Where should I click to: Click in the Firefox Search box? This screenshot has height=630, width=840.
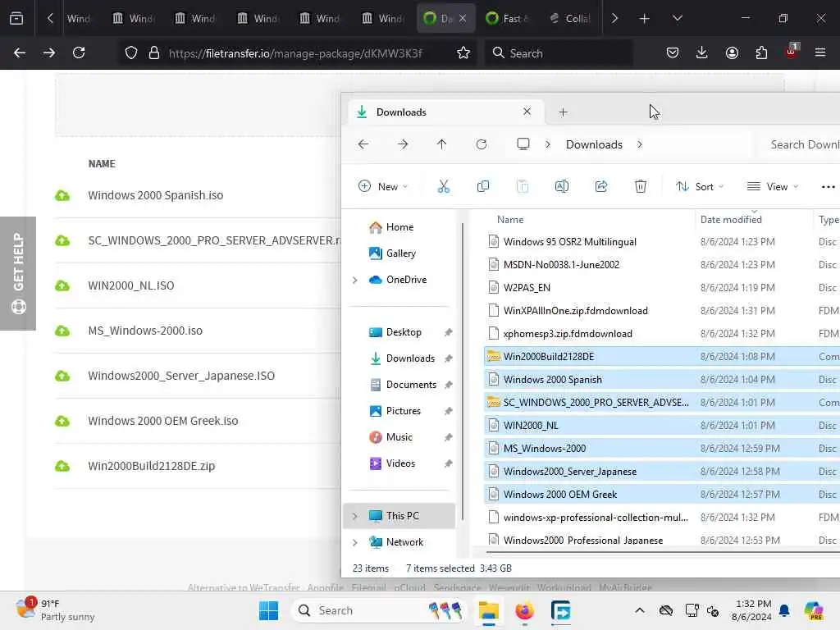pyautogui.click(x=559, y=53)
